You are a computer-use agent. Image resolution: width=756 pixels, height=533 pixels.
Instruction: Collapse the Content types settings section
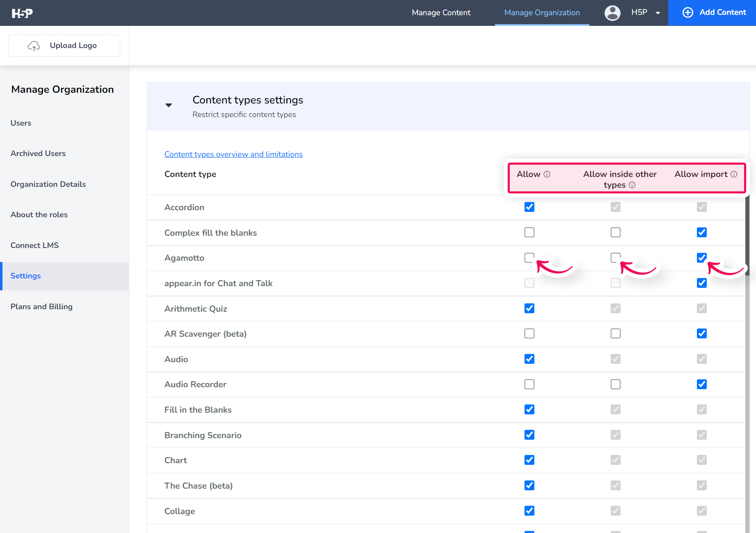tap(168, 105)
